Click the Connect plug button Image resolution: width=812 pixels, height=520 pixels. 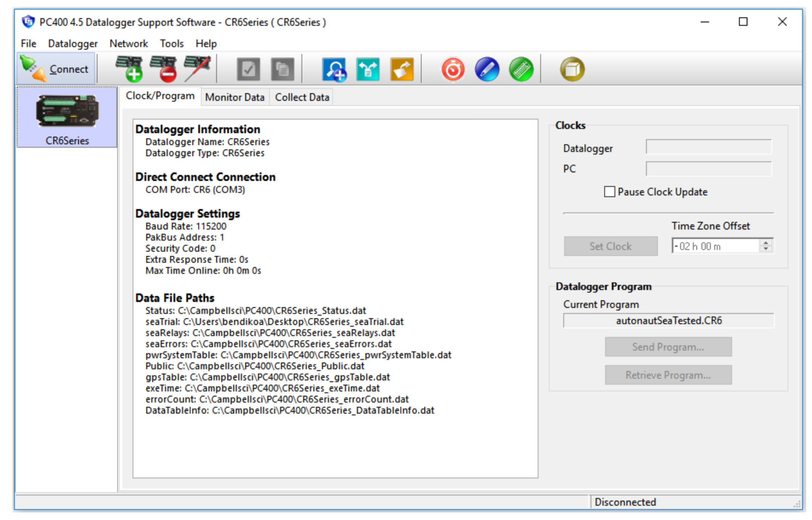(56, 69)
